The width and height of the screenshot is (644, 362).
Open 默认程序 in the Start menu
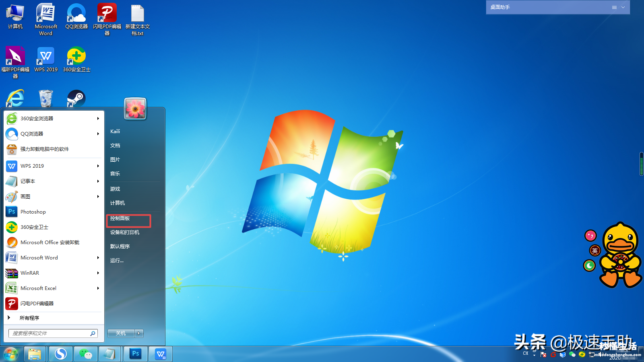120,247
